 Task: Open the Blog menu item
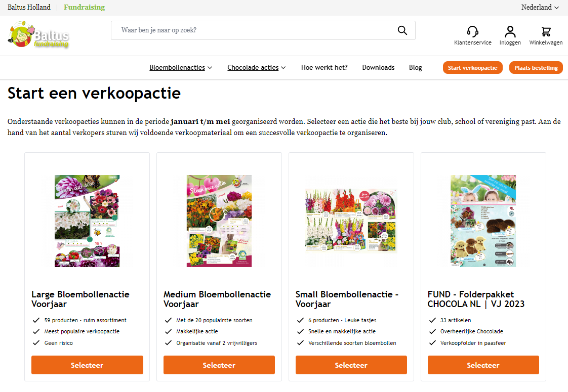pos(416,68)
